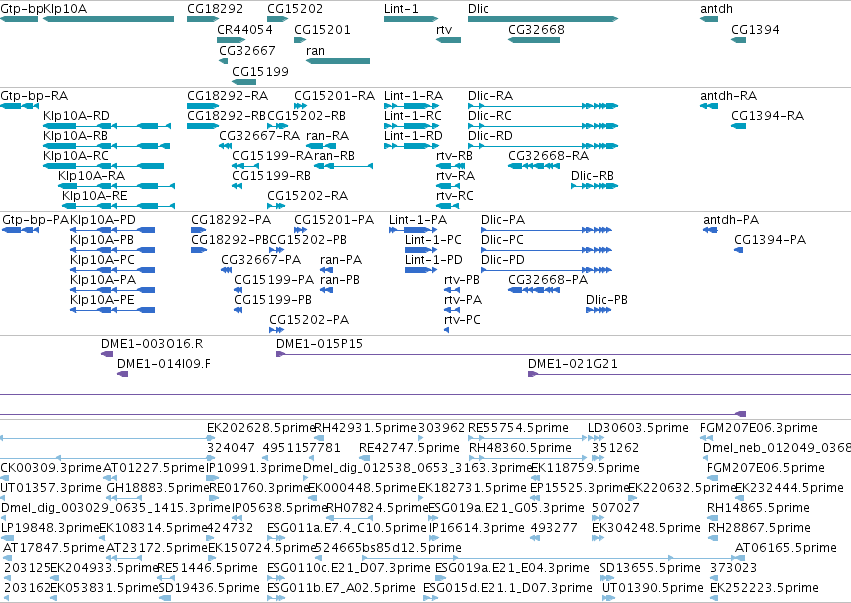
Task: Click the CG32667-RA transcript label
Action: [259, 136]
